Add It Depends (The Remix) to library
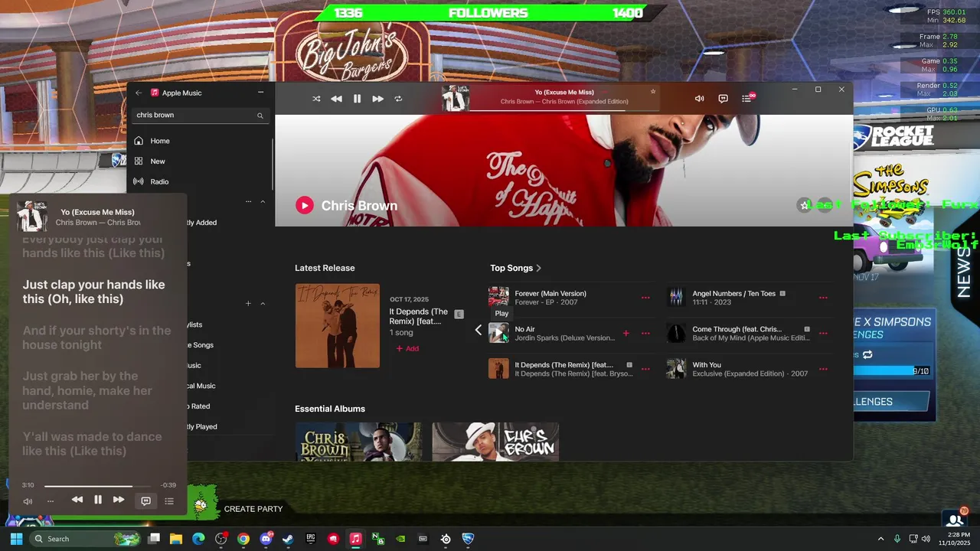This screenshot has height=551, width=980. click(x=407, y=349)
